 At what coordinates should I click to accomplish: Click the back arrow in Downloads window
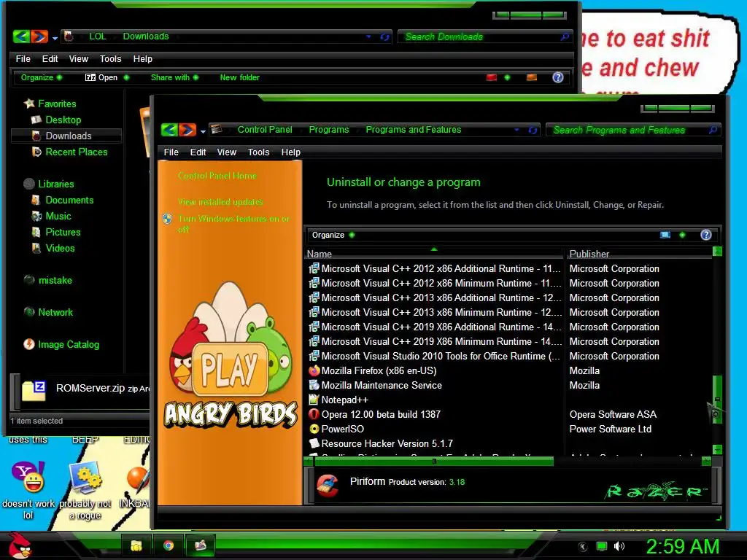point(21,36)
